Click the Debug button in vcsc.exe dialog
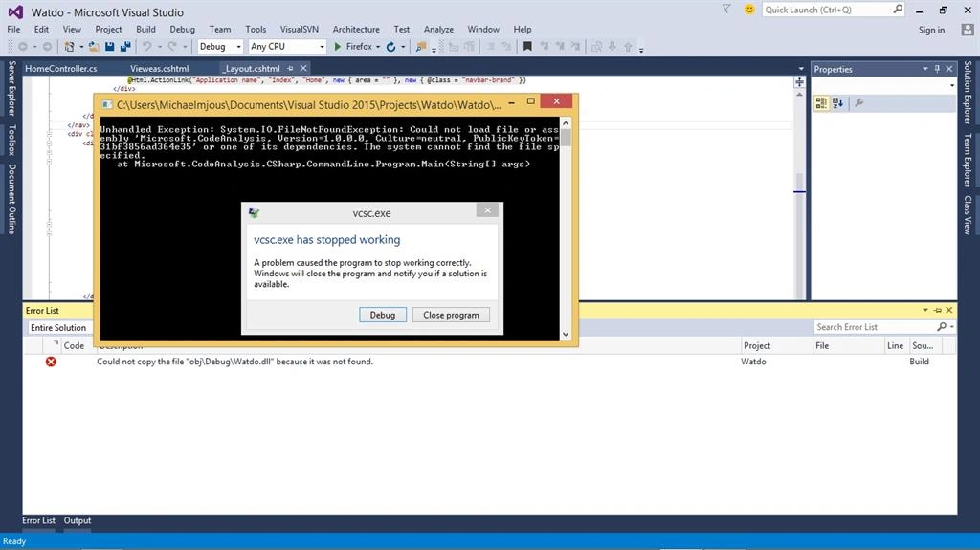The height and width of the screenshot is (550, 980). [x=383, y=315]
